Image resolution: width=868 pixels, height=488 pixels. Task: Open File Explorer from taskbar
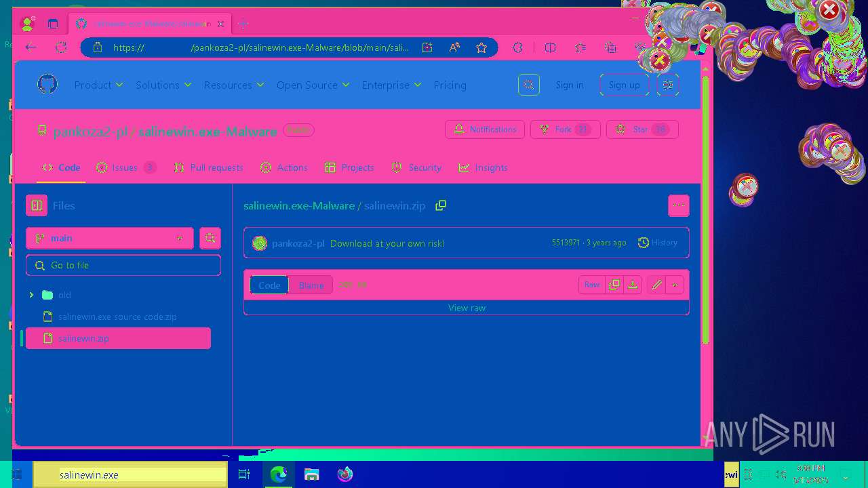[311, 474]
